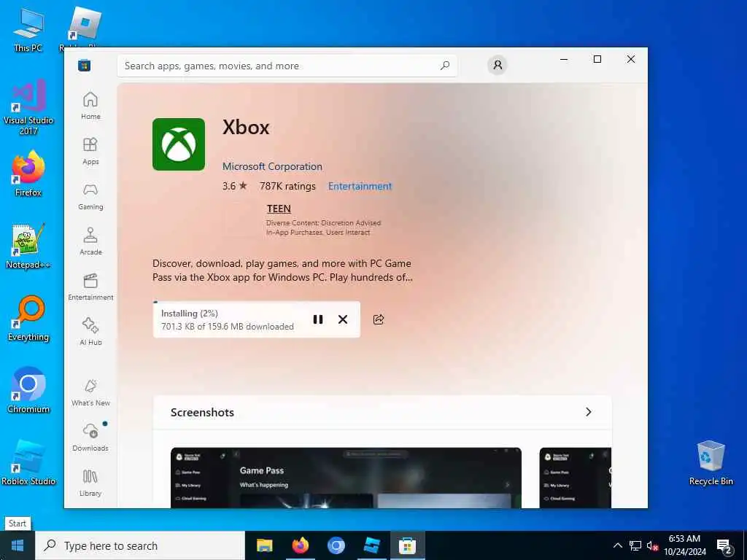Click the search magnifier icon
Screen dimensions: 747x560
coord(444,66)
